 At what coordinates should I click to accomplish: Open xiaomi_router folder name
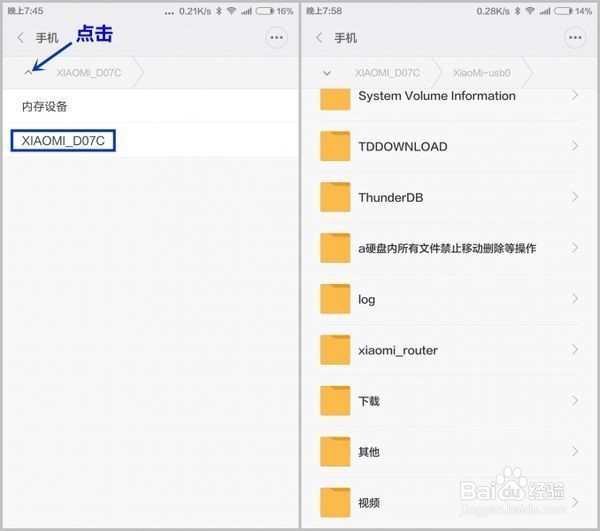(398, 350)
